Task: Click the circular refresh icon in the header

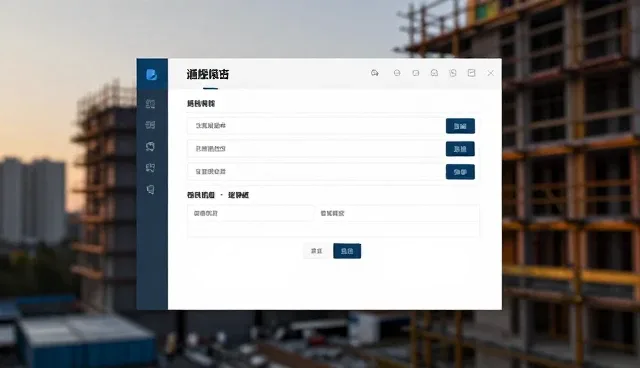Action: coord(453,73)
